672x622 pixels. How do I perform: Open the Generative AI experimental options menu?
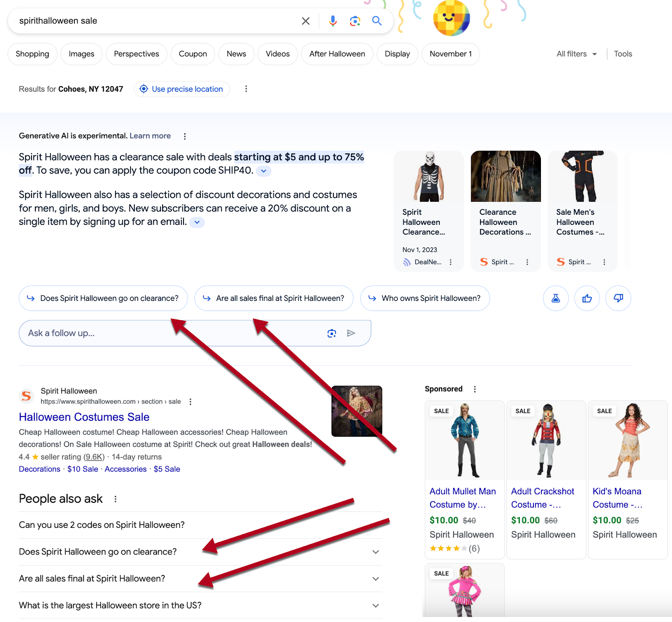pyautogui.click(x=185, y=136)
